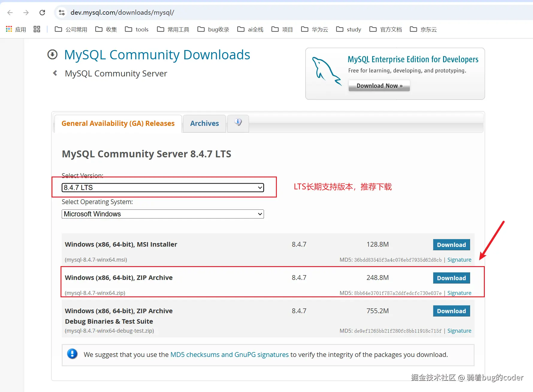Open the 应用 apps shortcut
533x392 pixels.
tap(16, 29)
